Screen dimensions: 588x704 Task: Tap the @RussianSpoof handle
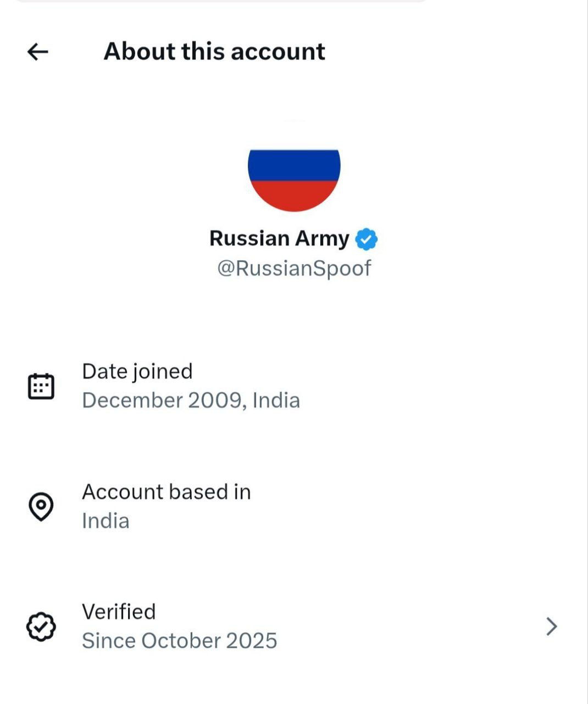pos(294,268)
